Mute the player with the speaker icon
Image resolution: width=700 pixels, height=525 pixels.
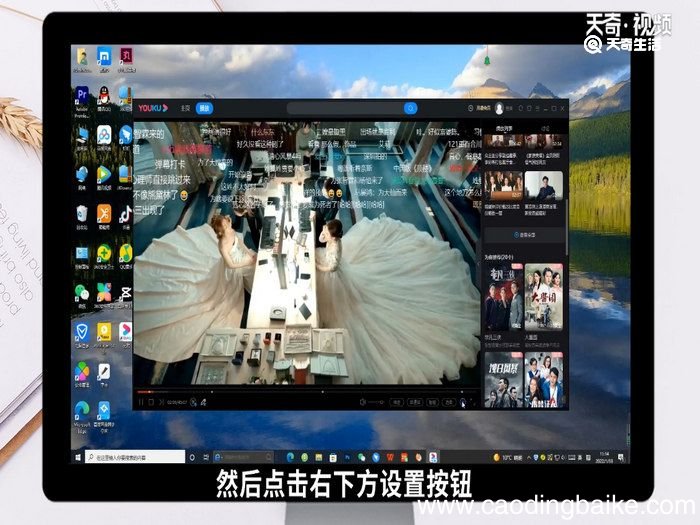coord(362,402)
